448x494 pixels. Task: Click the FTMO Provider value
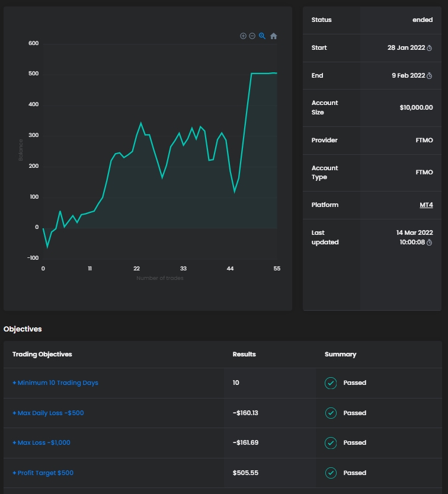424,140
